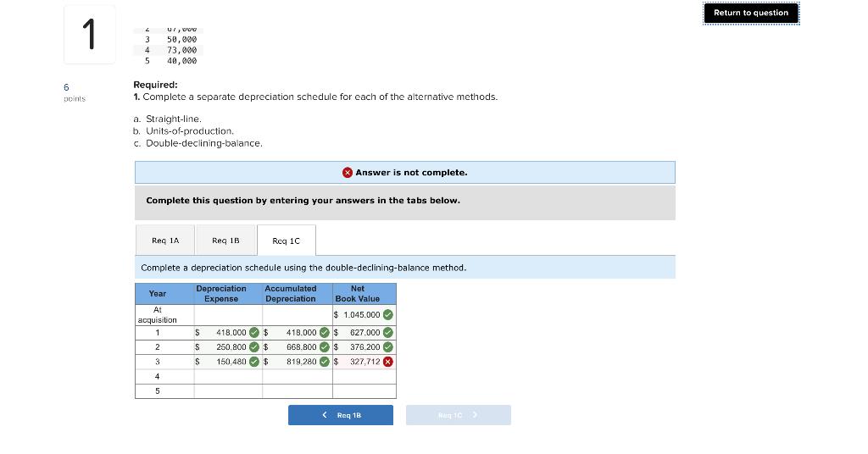Click the year 1 accumulated value 418,000
Screen dimensions: 868x454
pyautogui.click(x=301, y=332)
